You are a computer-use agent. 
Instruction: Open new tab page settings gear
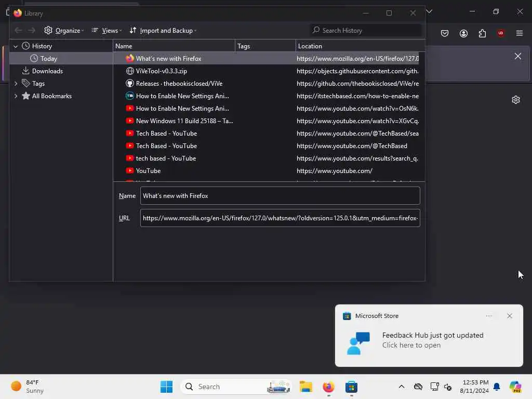(x=516, y=100)
